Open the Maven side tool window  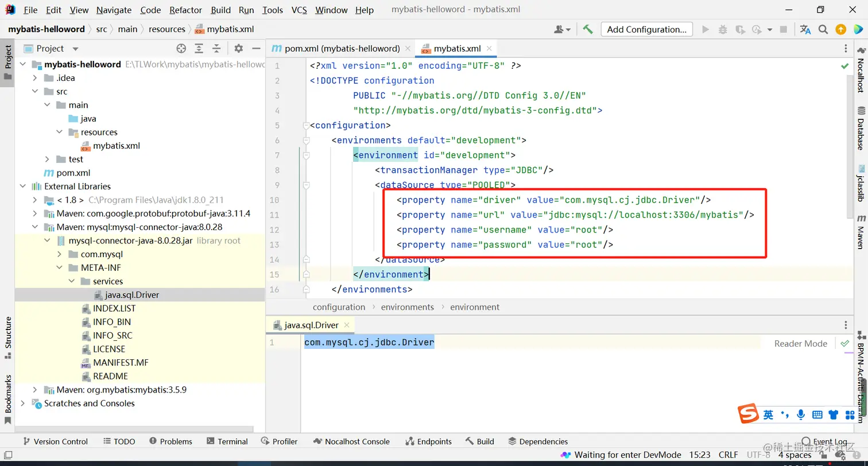click(861, 232)
